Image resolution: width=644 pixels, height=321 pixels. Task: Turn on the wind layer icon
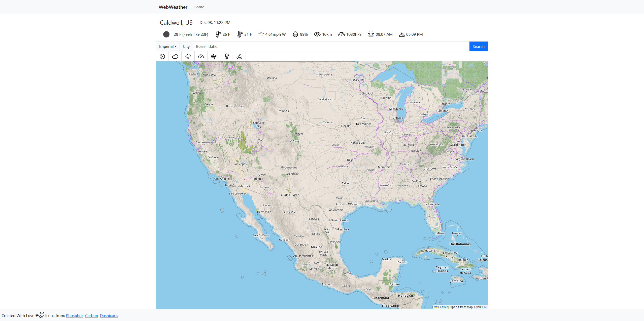pos(214,56)
